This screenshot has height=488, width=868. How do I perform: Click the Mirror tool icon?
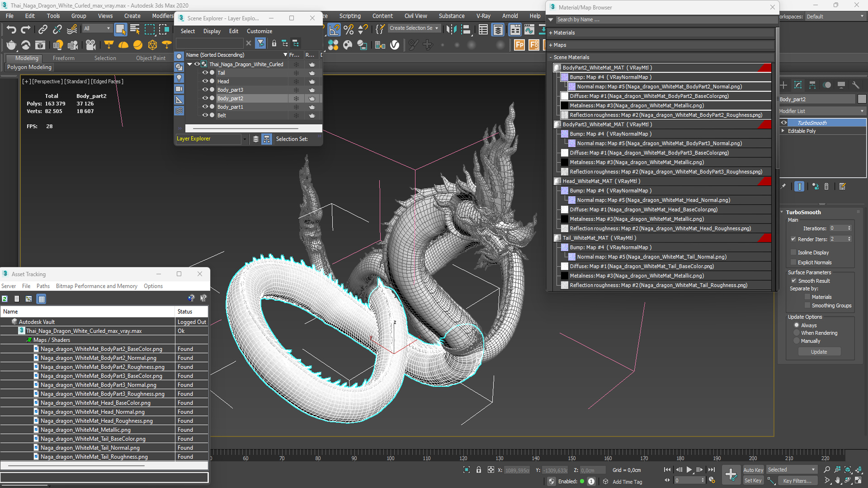451,30
